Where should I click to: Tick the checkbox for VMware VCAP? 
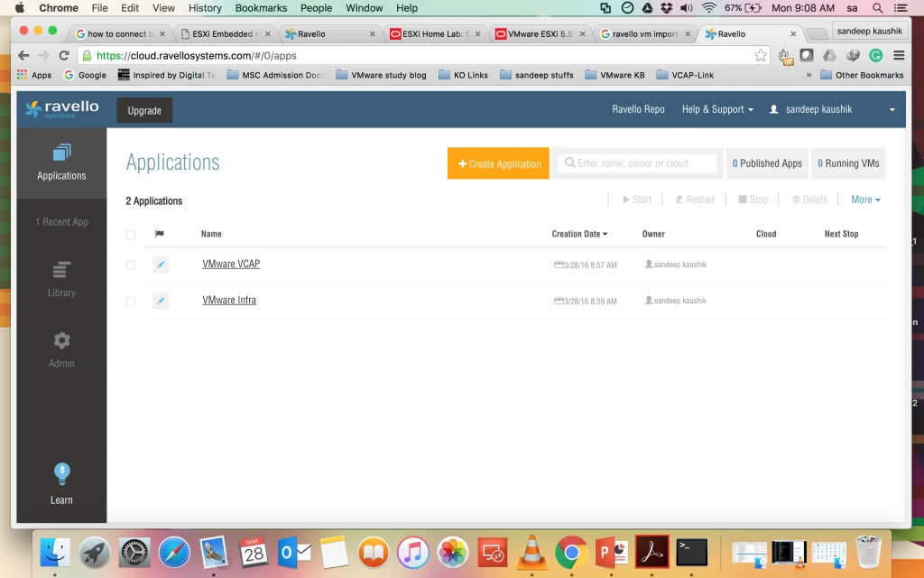click(131, 266)
